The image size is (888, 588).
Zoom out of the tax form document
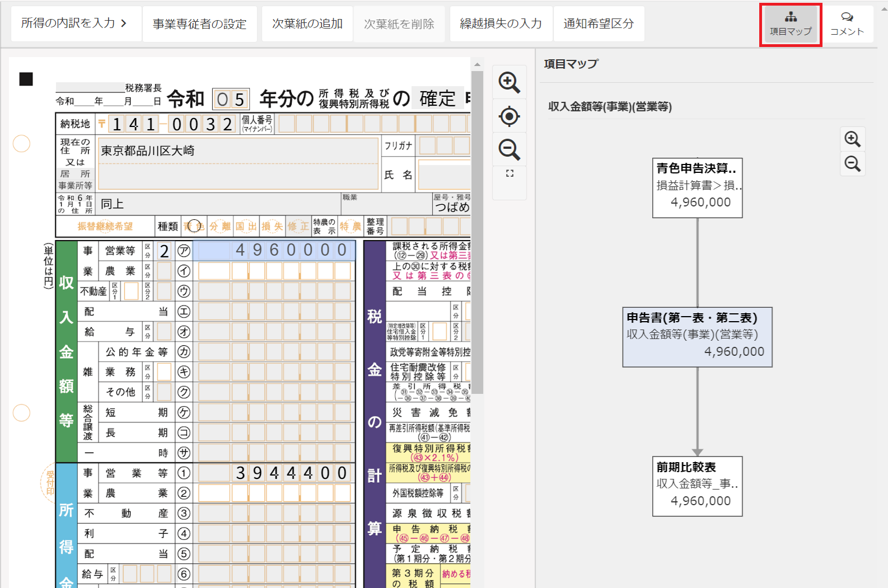pos(509,149)
